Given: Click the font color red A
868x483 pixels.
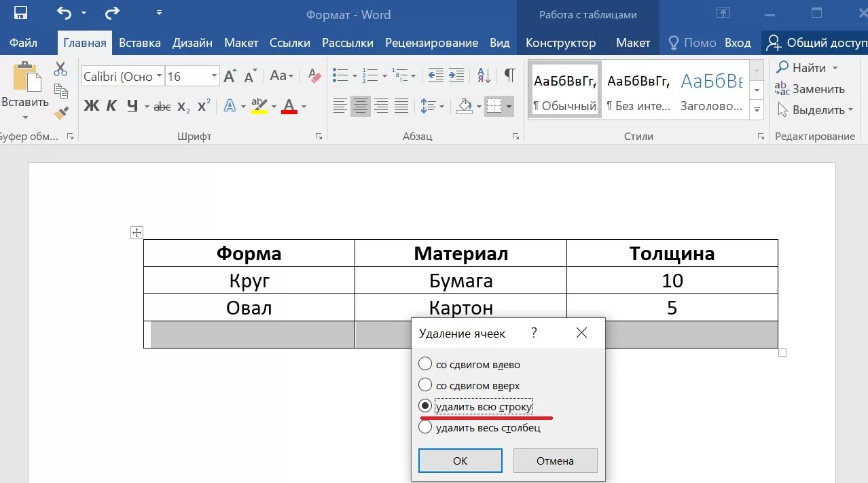Looking at the screenshot, I should [x=289, y=106].
